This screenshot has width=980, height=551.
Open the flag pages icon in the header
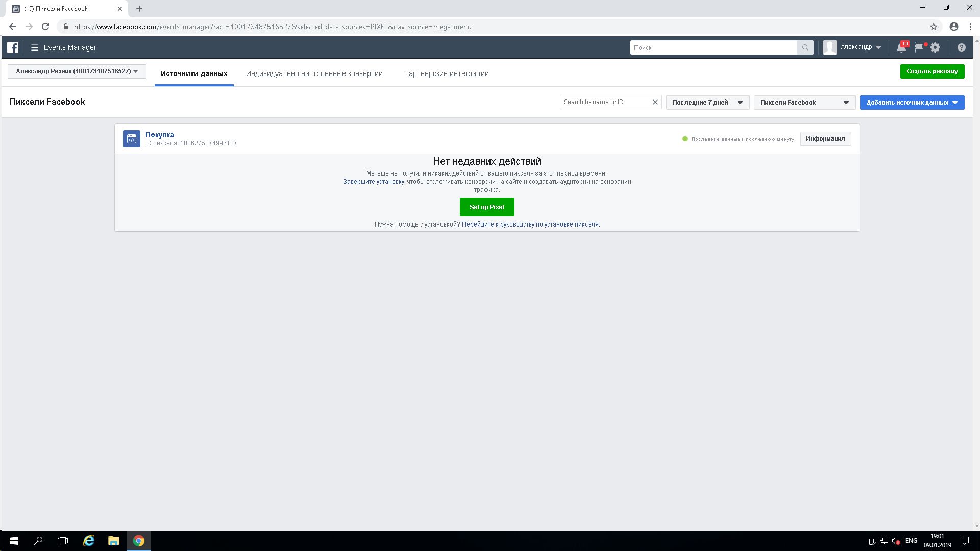pos(919,47)
